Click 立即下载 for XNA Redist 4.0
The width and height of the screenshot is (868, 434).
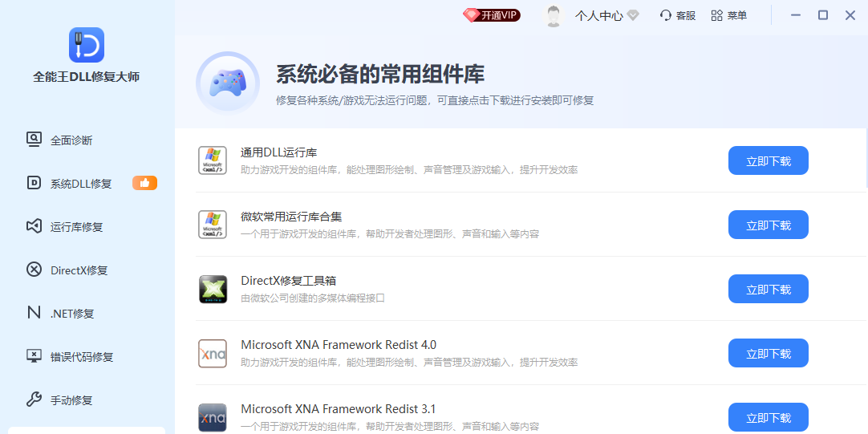(x=769, y=353)
